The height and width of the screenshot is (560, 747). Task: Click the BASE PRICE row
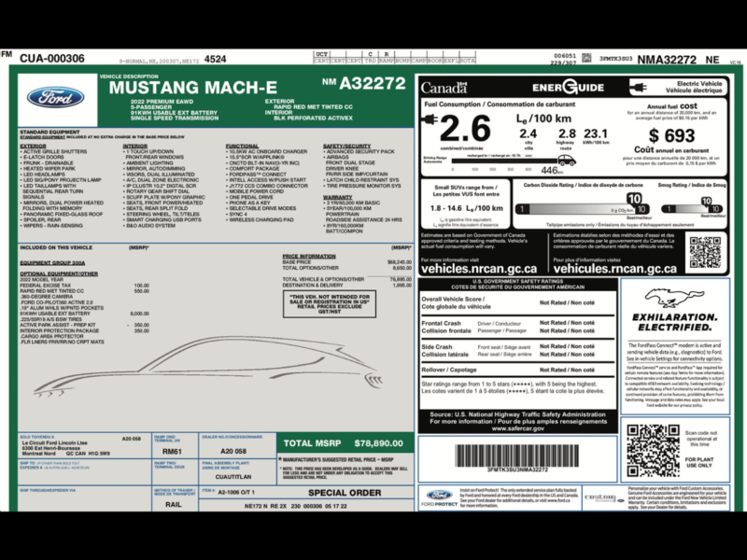coord(346,262)
